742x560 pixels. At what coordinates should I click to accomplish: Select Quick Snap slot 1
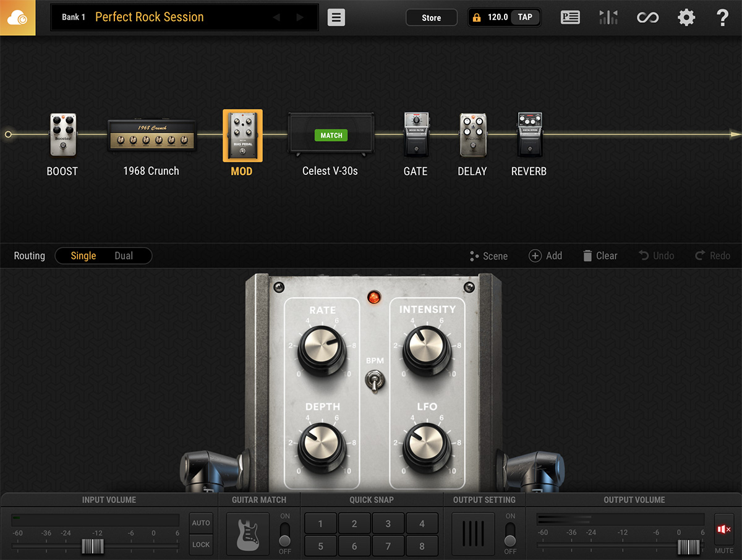(320, 524)
